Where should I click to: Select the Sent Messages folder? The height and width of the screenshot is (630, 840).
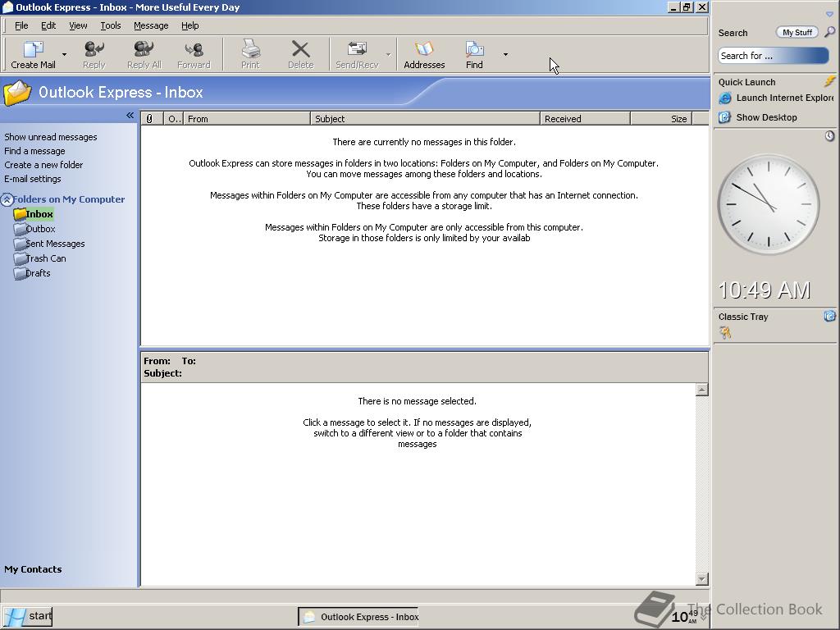[55, 244]
